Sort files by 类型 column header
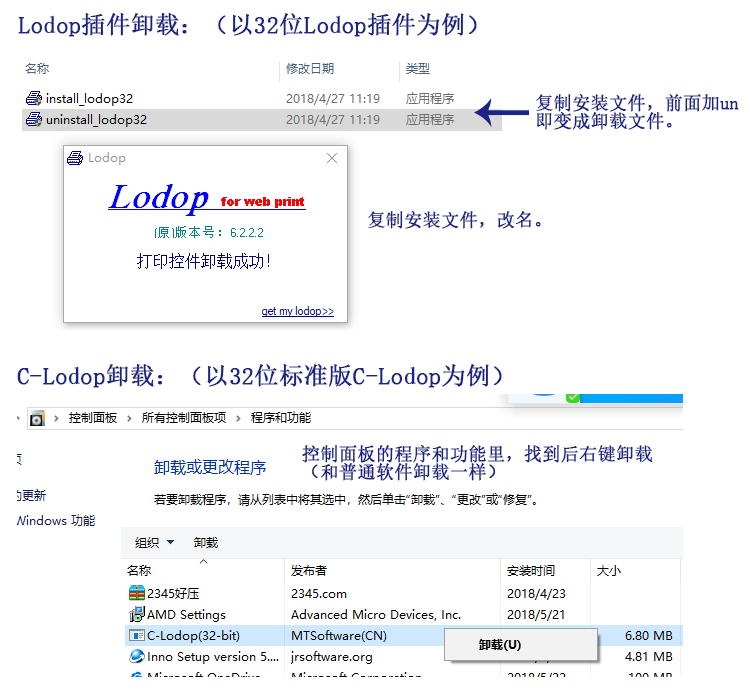 (418, 68)
